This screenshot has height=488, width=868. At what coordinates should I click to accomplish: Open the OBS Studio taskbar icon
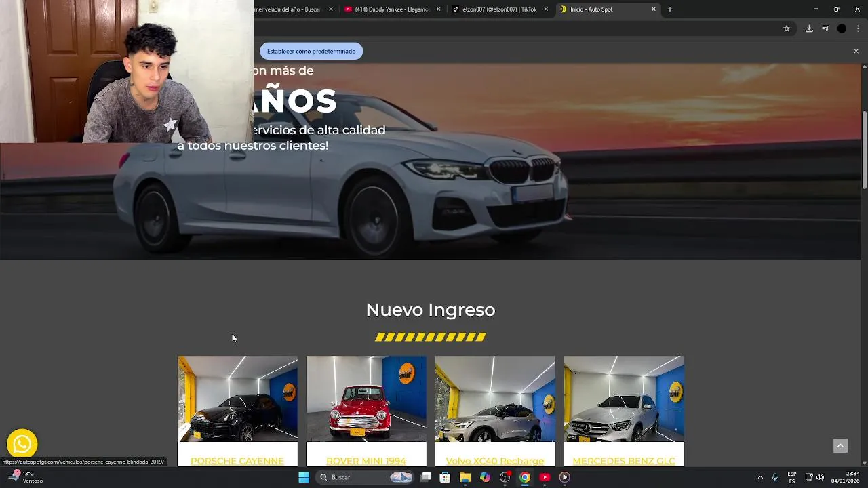tap(505, 477)
